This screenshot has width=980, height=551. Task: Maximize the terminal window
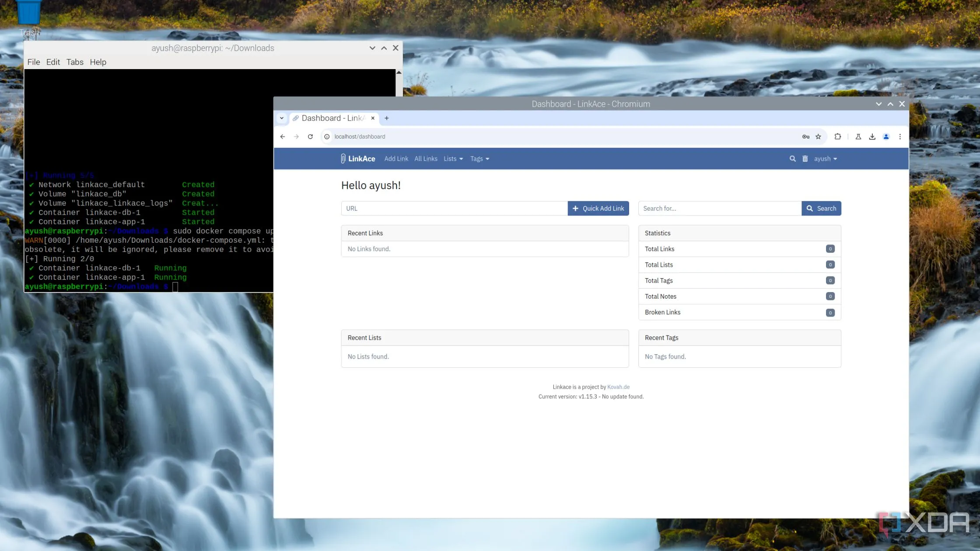tap(384, 48)
